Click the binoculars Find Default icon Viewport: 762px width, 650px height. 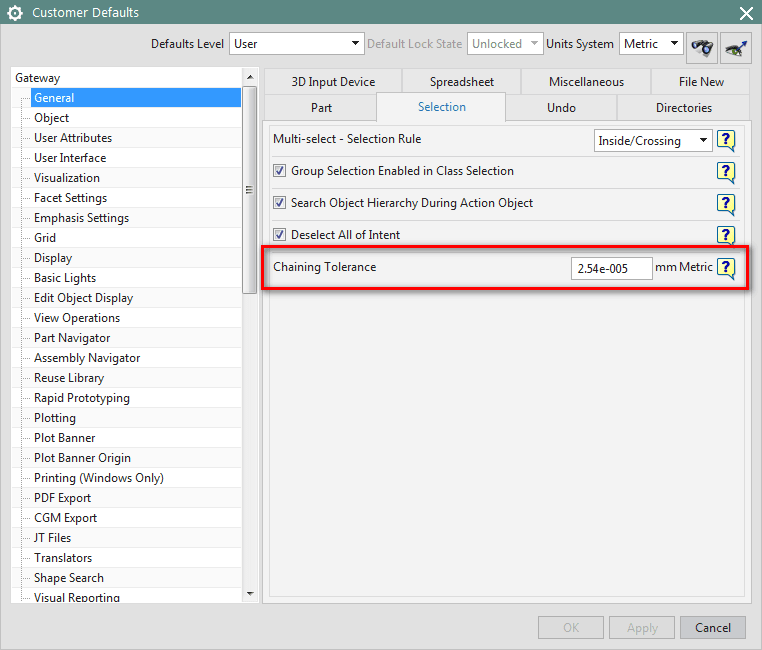pyautogui.click(x=702, y=47)
